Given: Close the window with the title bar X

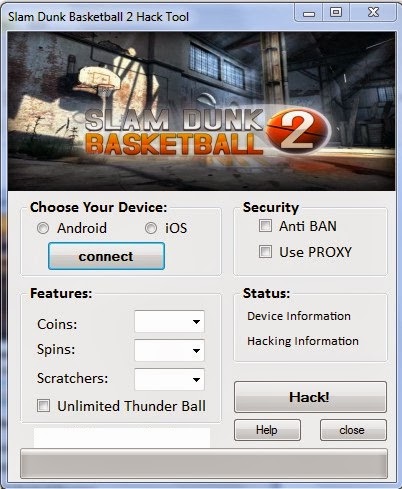Looking at the screenshot, I should tap(373, 13).
